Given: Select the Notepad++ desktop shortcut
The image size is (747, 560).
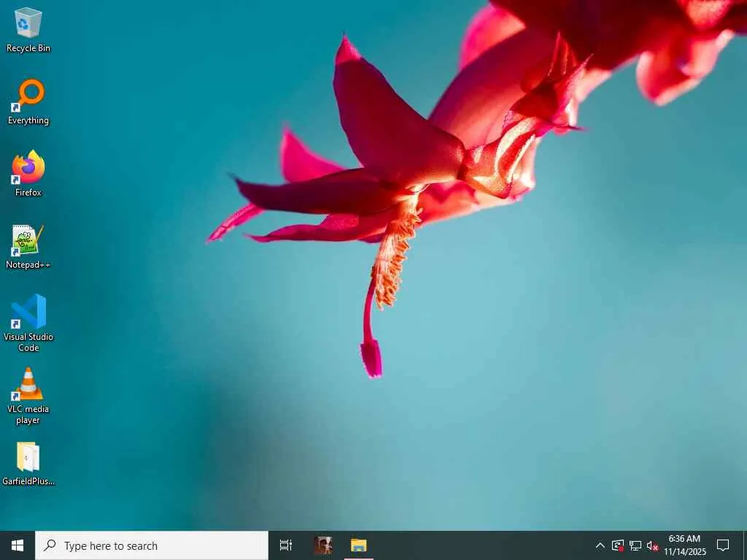Looking at the screenshot, I should coord(28,246).
